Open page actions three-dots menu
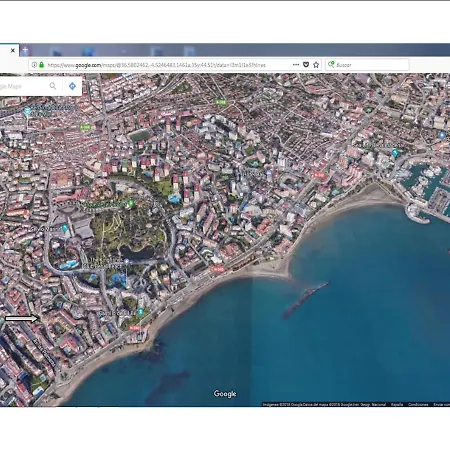The width and height of the screenshot is (450, 450). [x=296, y=65]
